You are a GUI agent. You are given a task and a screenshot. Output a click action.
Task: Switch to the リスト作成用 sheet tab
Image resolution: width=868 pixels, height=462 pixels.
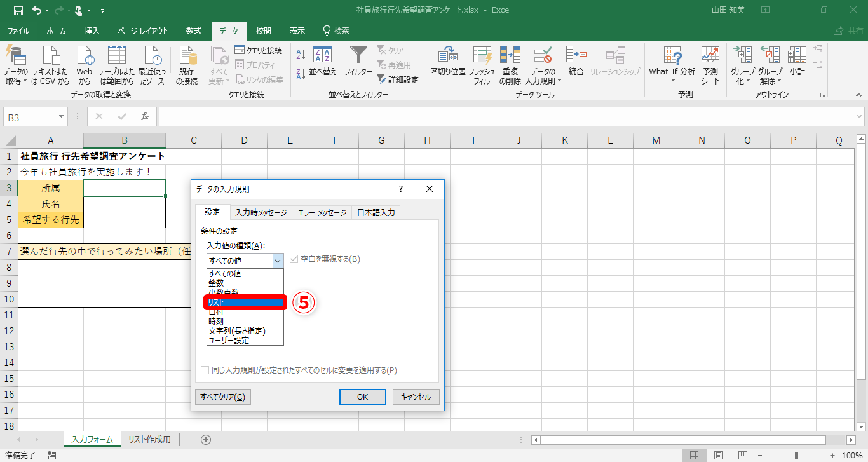click(x=149, y=439)
